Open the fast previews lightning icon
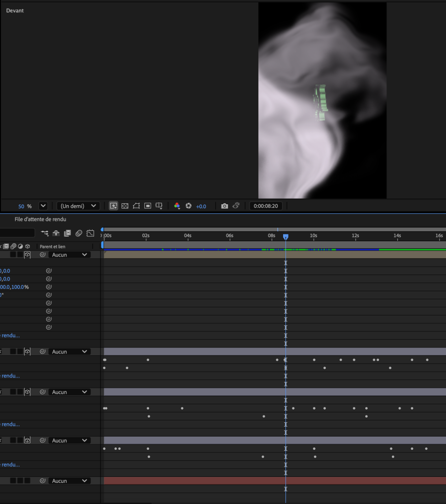This screenshot has height=504, width=446. coord(113,206)
